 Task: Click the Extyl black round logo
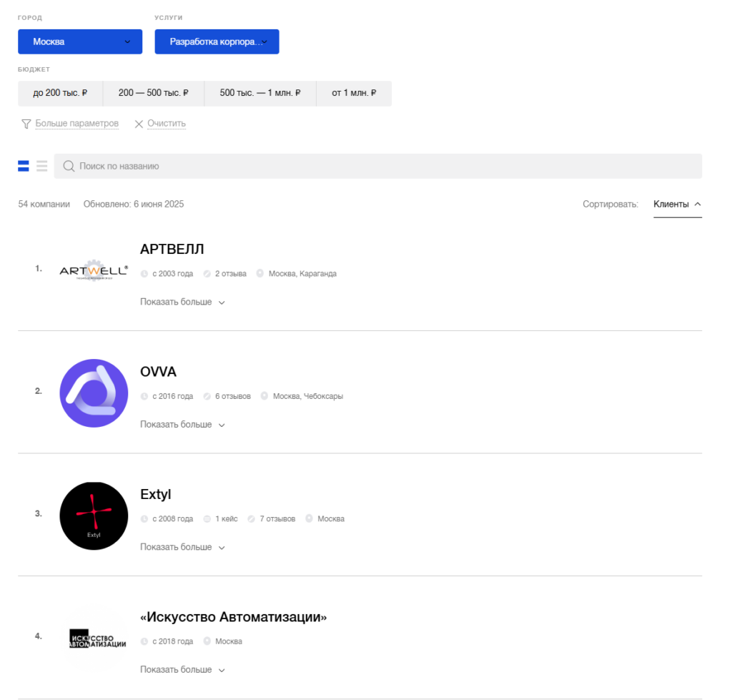94,516
